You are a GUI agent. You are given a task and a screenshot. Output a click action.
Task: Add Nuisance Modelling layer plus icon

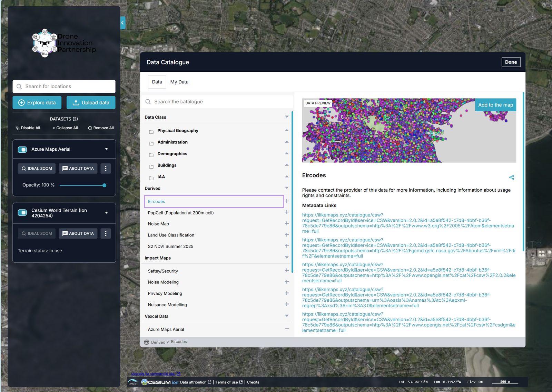(287, 304)
